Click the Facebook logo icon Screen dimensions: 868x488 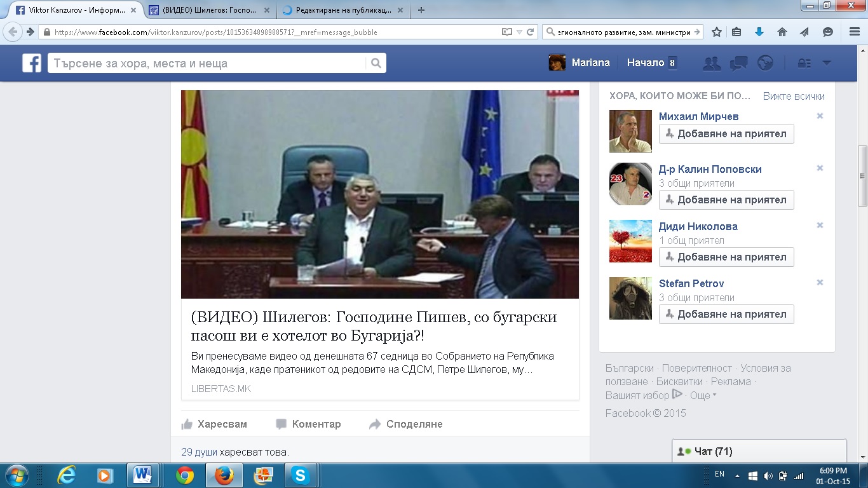tap(32, 63)
